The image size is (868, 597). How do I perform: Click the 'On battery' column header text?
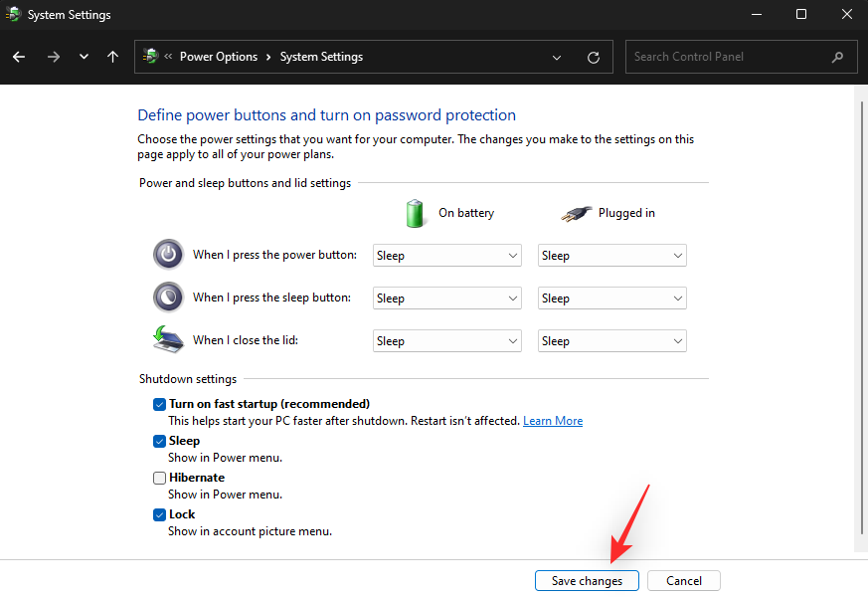coord(466,213)
